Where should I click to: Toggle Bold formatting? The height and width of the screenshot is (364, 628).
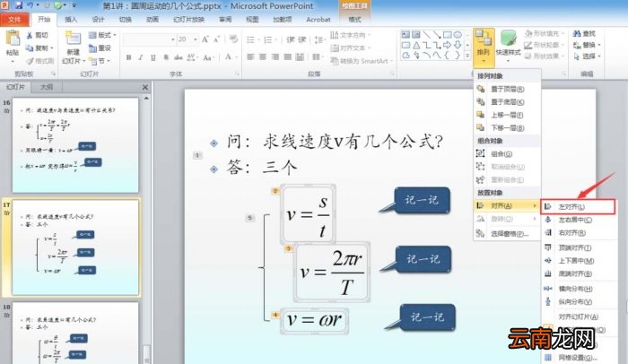point(128,57)
